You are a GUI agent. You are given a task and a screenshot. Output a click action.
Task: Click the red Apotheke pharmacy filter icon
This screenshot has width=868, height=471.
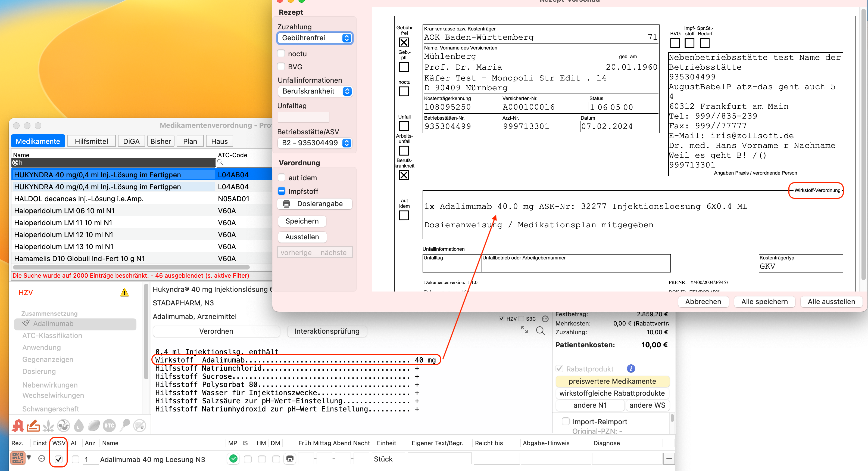click(x=18, y=426)
